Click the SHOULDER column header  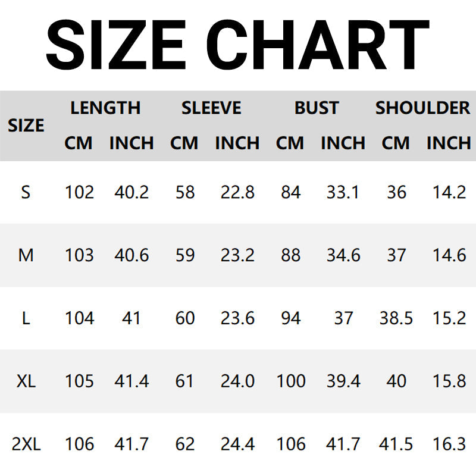click(422, 108)
